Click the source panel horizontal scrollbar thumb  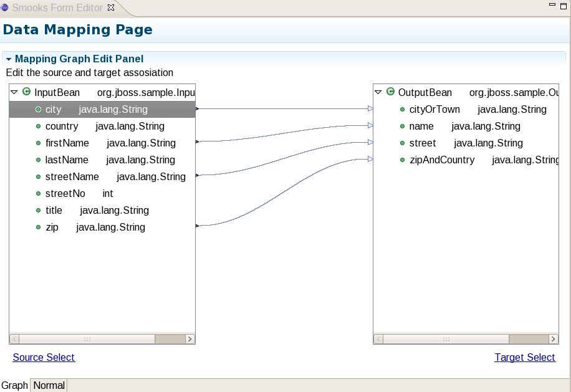87,339
